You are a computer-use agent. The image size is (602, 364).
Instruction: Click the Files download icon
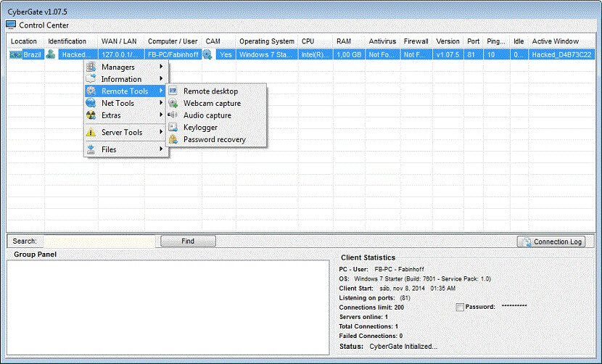click(91, 149)
